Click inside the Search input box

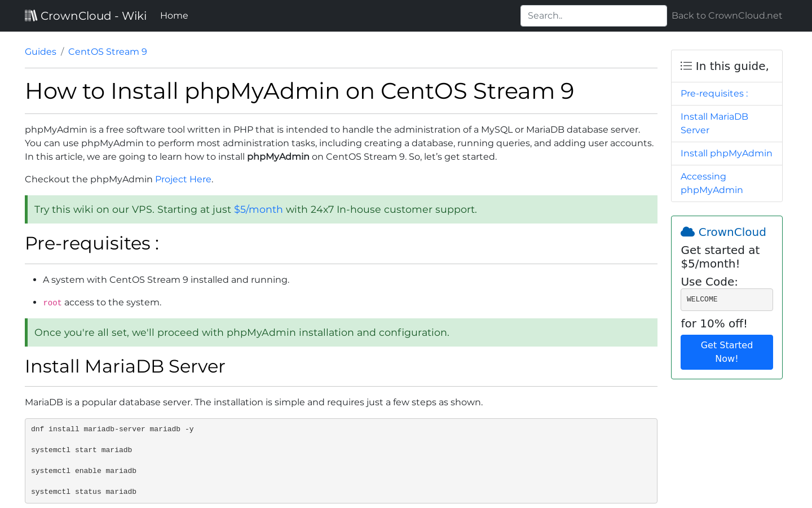[593, 15]
